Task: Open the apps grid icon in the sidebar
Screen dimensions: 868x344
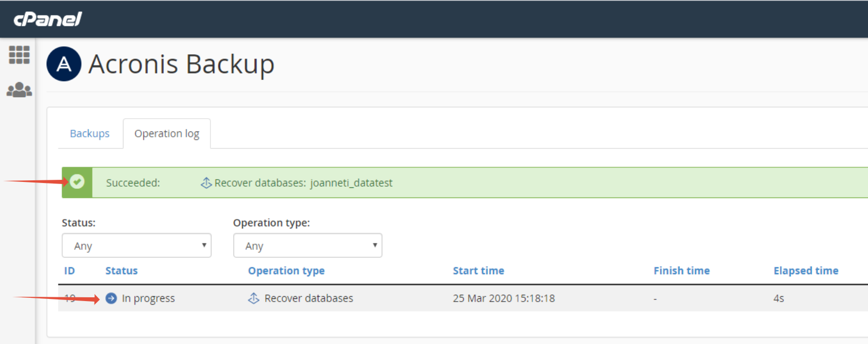Action: click(x=19, y=55)
